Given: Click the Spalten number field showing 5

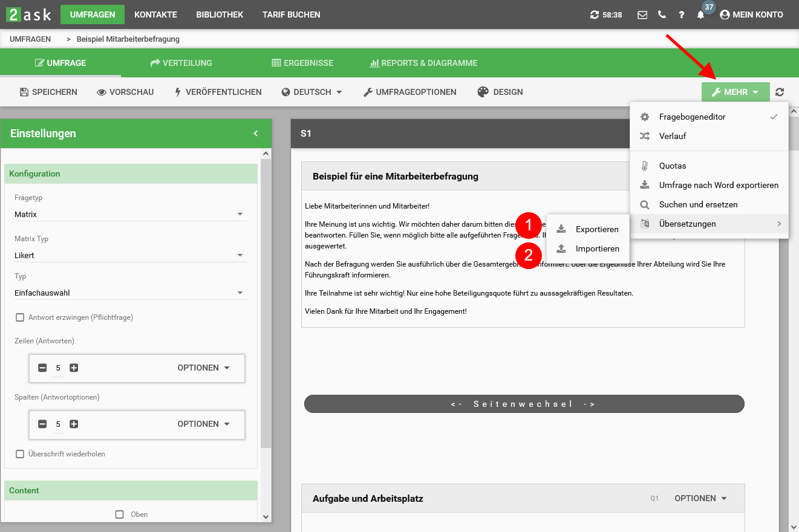Looking at the screenshot, I should [58, 424].
